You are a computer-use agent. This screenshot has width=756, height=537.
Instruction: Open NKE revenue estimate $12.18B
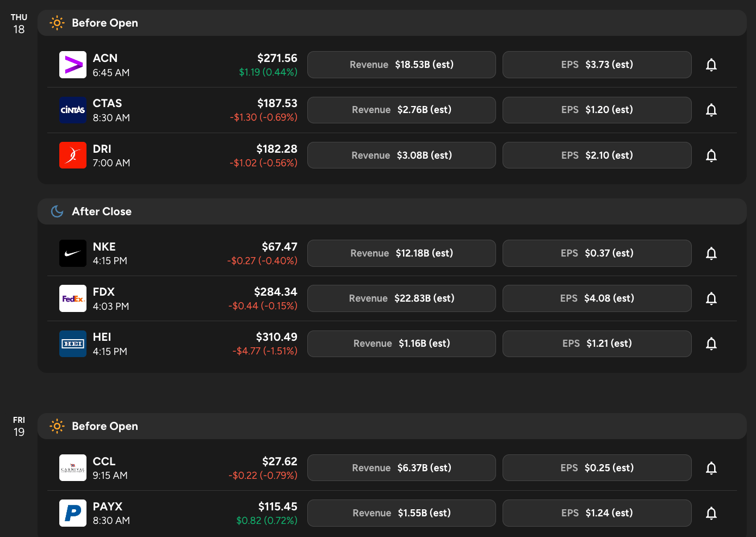401,253
